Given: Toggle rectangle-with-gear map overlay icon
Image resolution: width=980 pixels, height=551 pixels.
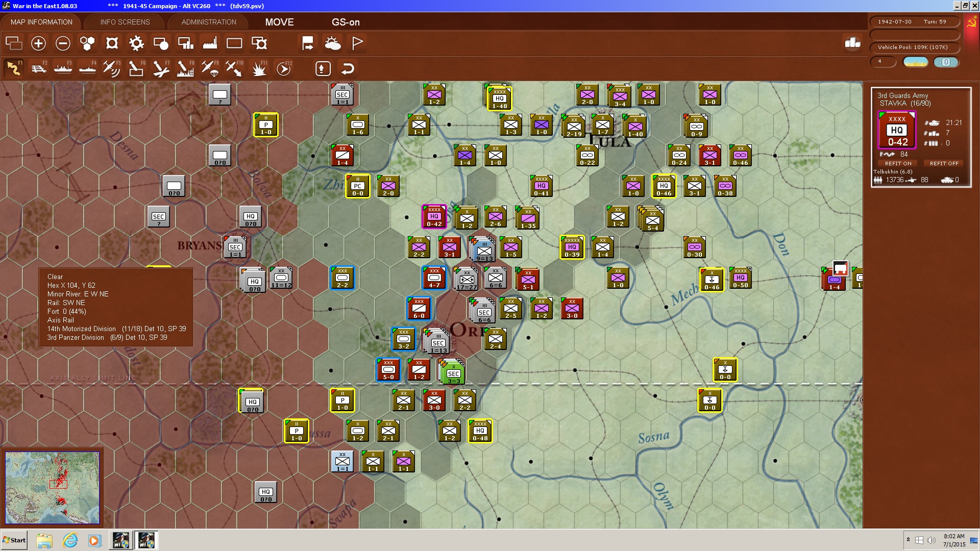Looking at the screenshot, I should (259, 43).
